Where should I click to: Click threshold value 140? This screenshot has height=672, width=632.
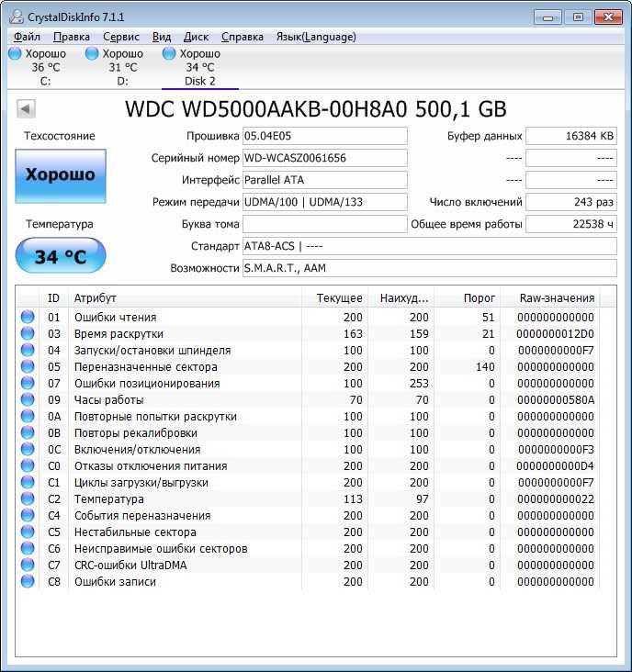[484, 366]
